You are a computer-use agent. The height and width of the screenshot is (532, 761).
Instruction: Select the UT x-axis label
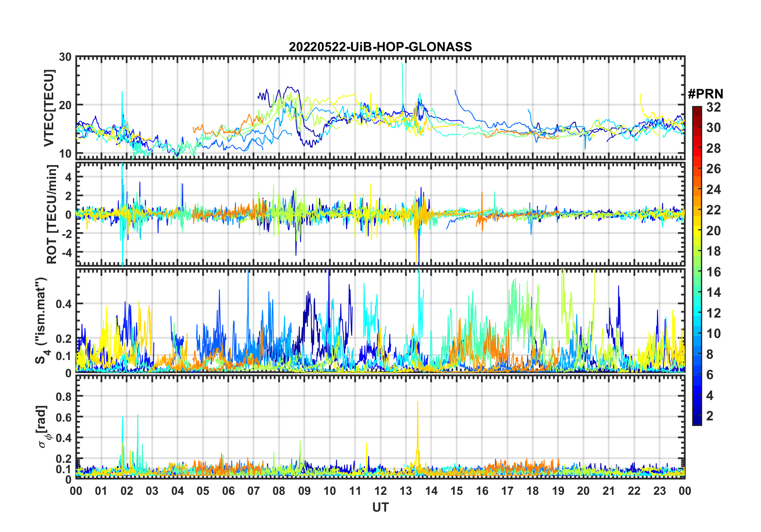click(x=380, y=507)
